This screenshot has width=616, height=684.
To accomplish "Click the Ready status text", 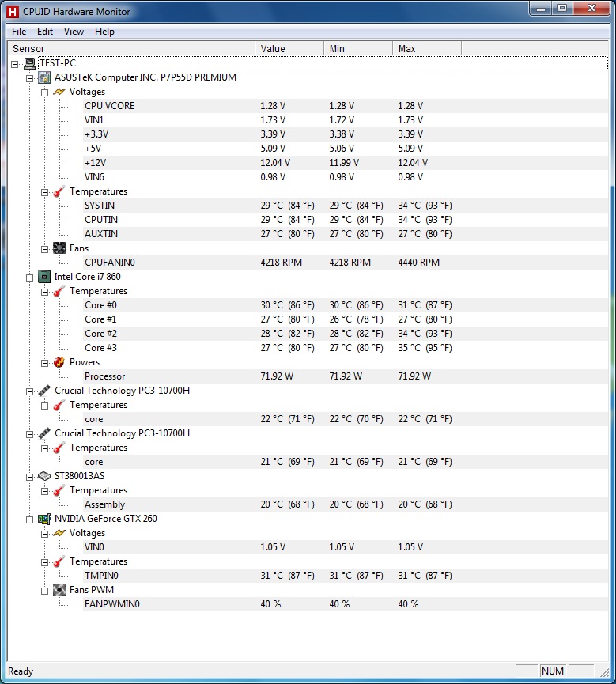I will click(21, 671).
